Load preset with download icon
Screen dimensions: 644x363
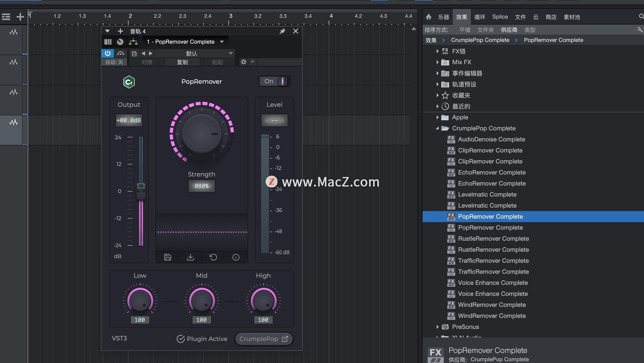190,257
